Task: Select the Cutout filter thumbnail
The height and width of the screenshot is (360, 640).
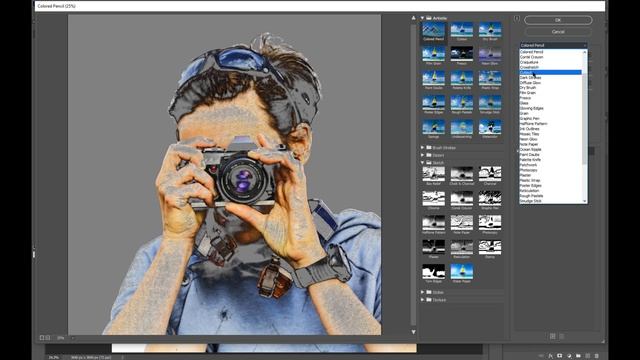Action: click(x=462, y=31)
